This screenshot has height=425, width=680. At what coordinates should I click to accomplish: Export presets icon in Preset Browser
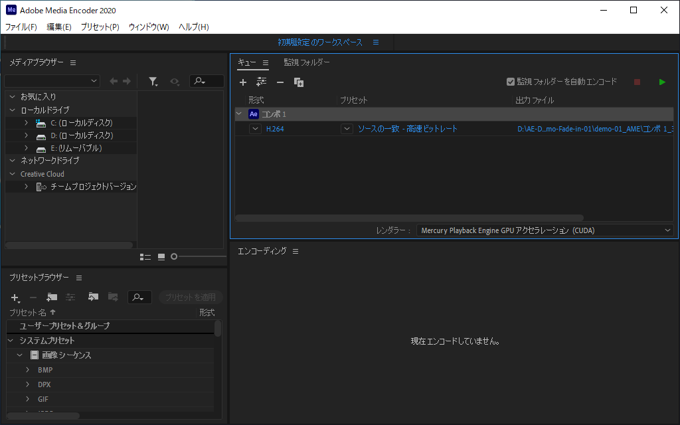coord(113,297)
